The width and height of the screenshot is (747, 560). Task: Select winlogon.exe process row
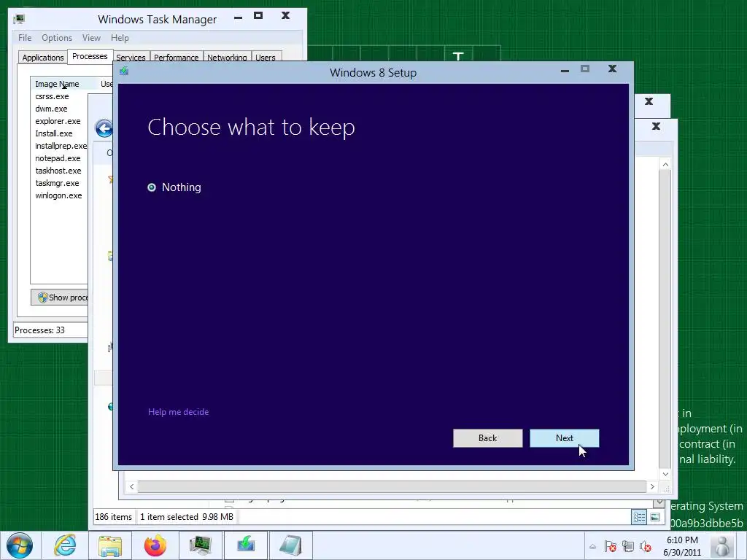coord(58,195)
